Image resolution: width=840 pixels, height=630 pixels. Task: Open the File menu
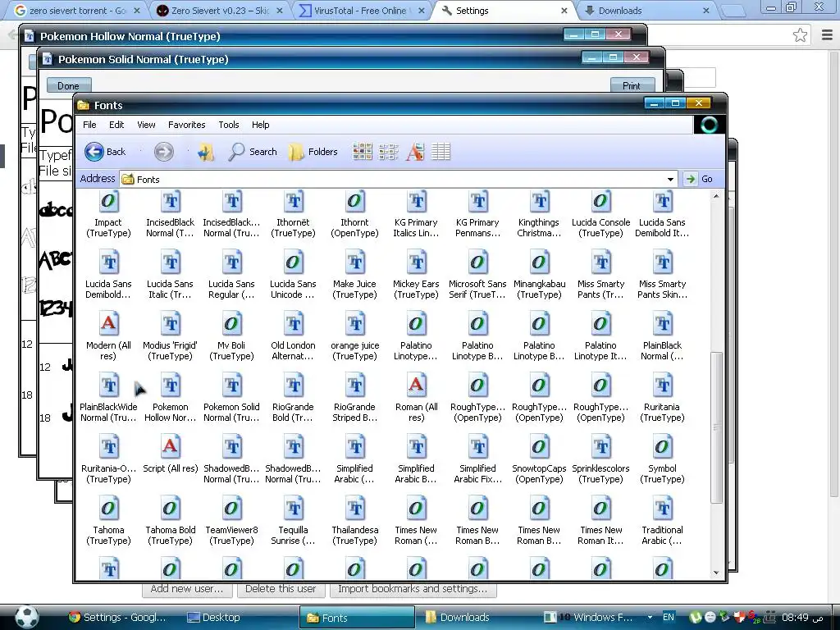(89, 125)
